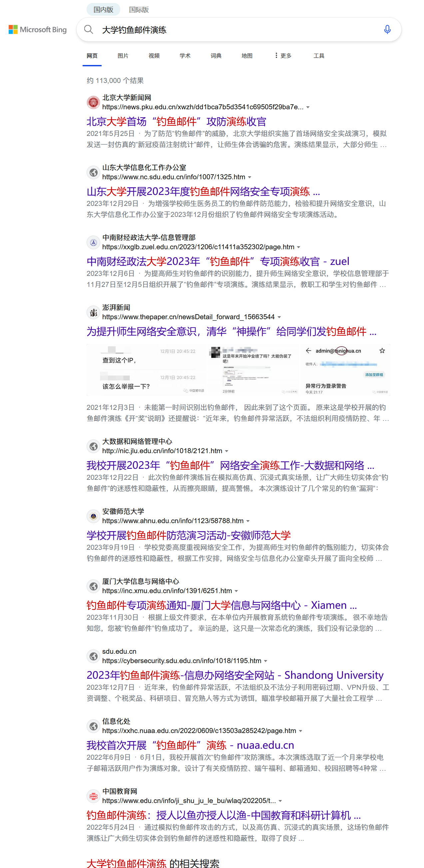Start voice search with microphone icon
This screenshot has height=868, width=424.
pyautogui.click(x=387, y=30)
